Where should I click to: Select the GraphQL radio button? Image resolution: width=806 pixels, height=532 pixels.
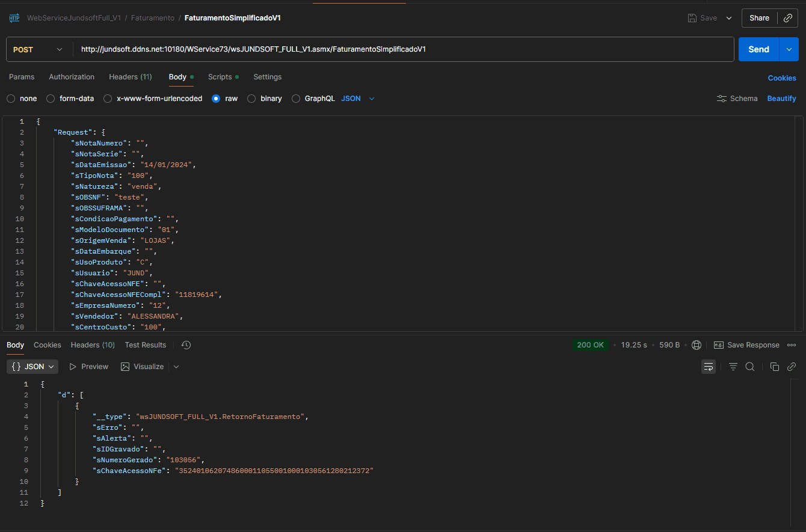pos(296,99)
